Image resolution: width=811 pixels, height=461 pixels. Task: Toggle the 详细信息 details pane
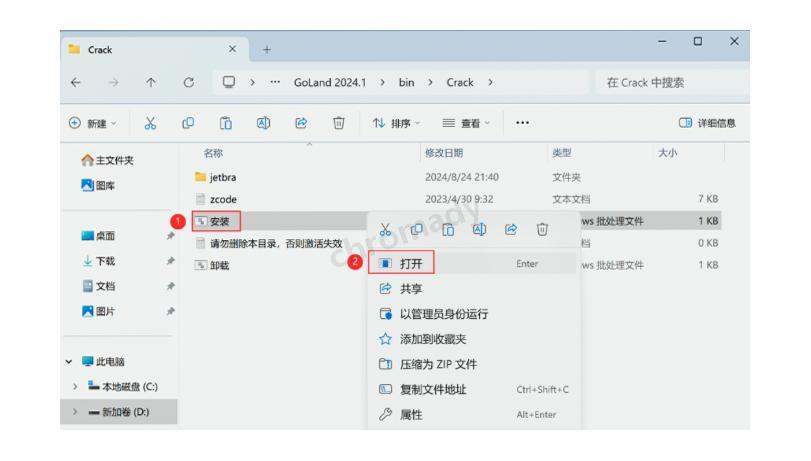coord(707,123)
